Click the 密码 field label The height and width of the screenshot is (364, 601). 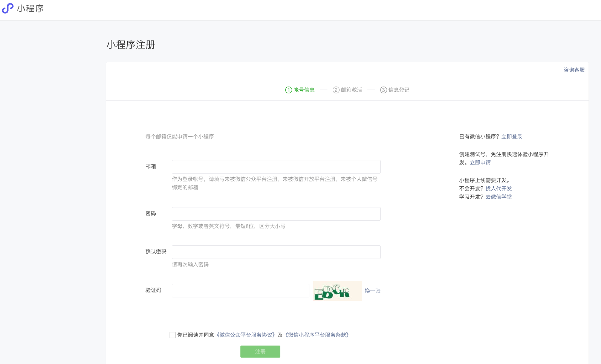pyautogui.click(x=151, y=213)
